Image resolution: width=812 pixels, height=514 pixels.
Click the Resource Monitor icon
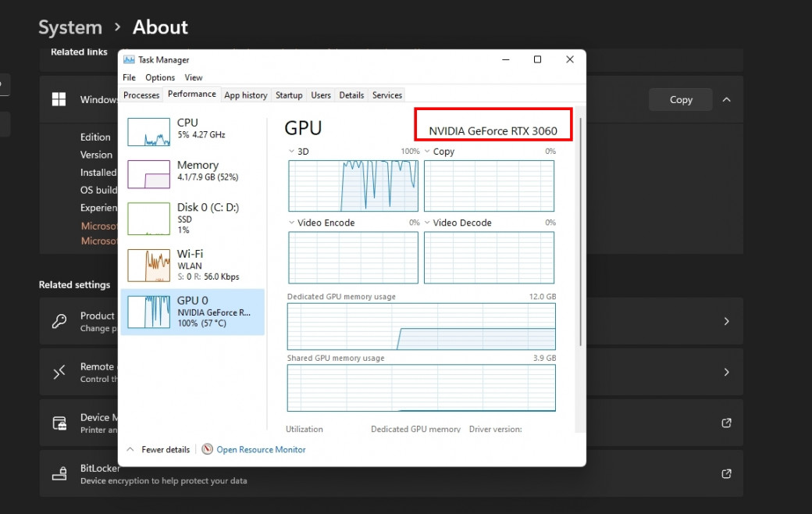207,449
